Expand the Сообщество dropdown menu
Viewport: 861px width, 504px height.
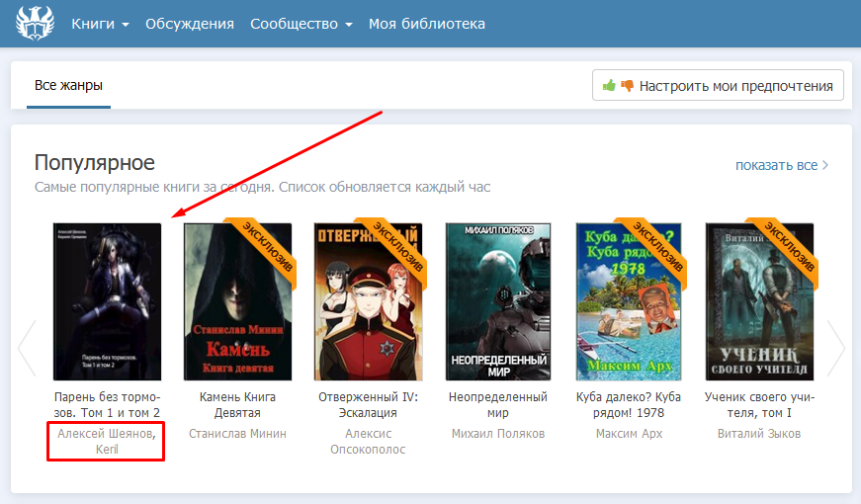tap(301, 24)
